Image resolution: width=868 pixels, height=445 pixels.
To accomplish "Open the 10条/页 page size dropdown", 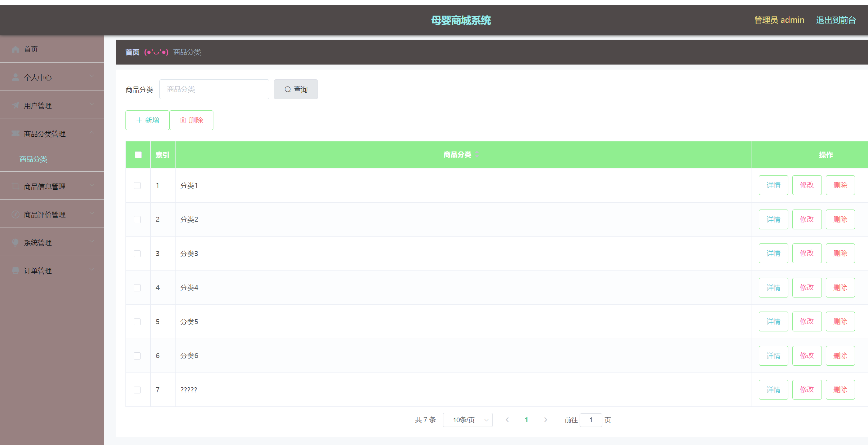I will tap(468, 420).
